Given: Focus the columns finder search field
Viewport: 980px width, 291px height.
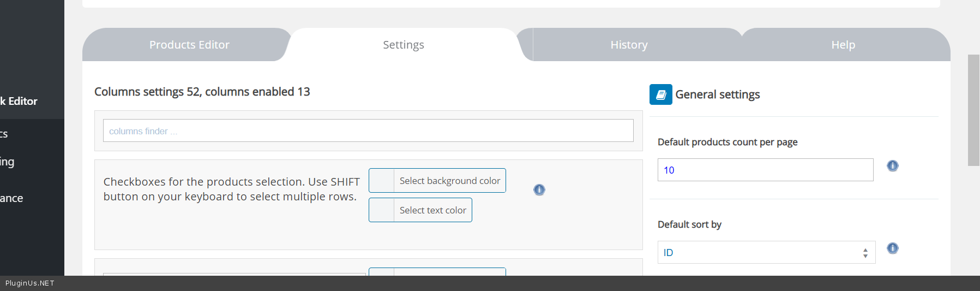Looking at the screenshot, I should click(368, 131).
